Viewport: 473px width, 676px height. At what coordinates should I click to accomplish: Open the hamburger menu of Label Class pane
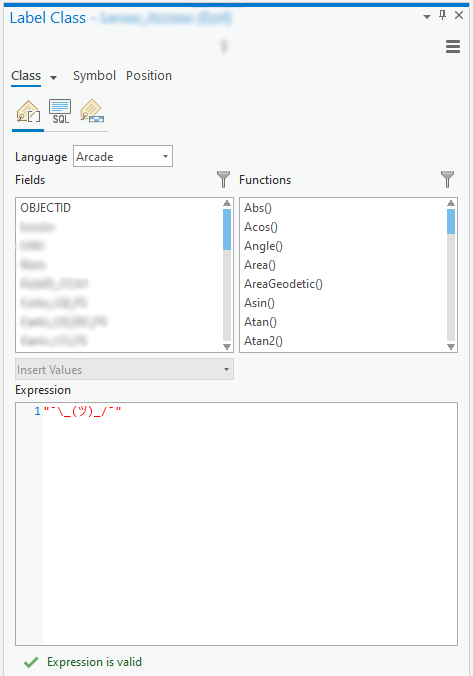[x=453, y=46]
